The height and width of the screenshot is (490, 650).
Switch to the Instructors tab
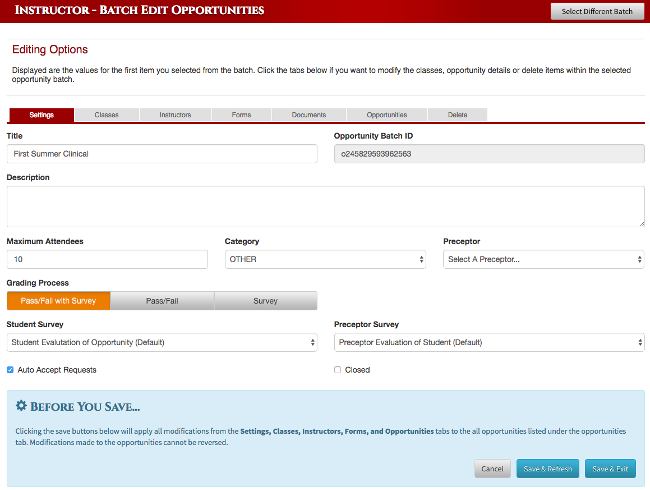click(175, 115)
